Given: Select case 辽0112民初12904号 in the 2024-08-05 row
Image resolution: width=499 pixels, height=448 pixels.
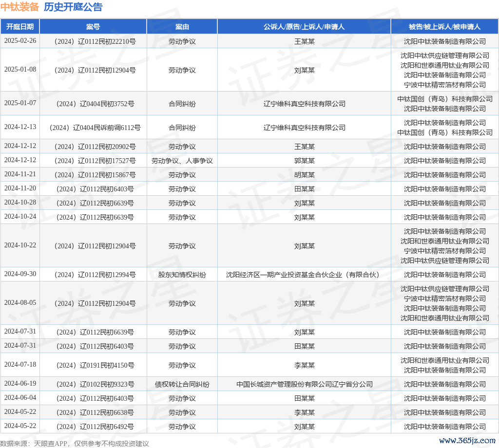Looking at the screenshot, I should tap(95, 303).
